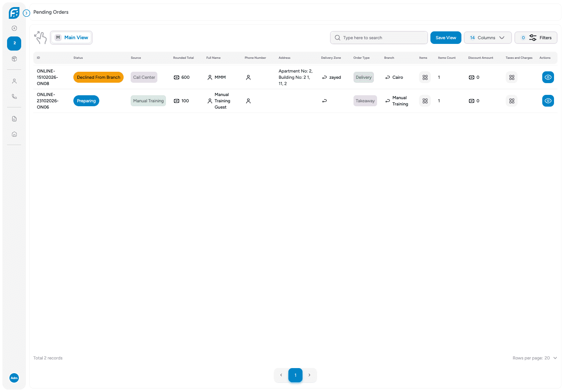The width and height of the screenshot is (565, 392).
Task: Select the Main View tab
Action: click(71, 38)
